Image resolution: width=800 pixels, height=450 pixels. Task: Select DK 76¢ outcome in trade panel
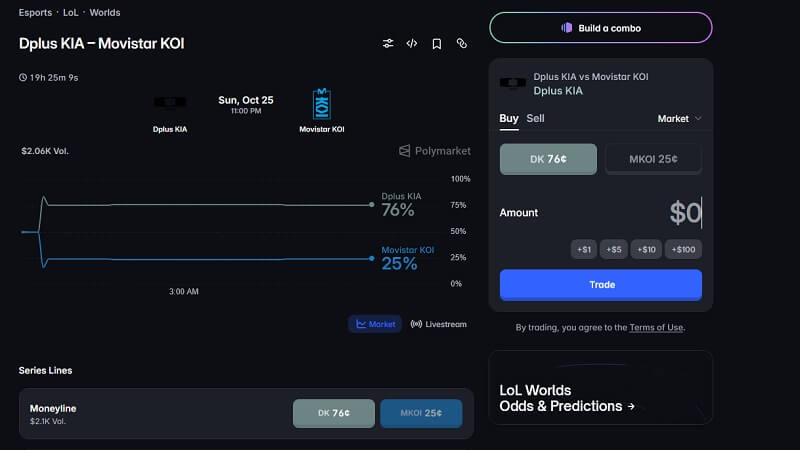tap(548, 159)
